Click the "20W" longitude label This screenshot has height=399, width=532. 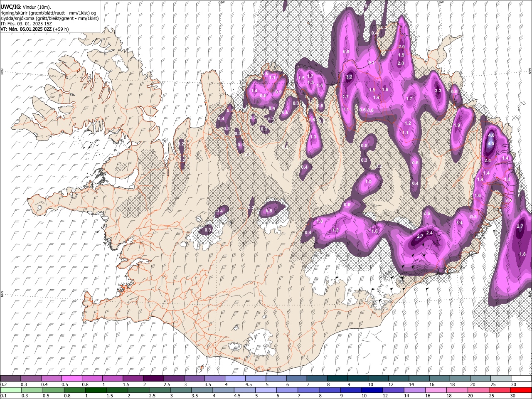[x=221, y=2]
